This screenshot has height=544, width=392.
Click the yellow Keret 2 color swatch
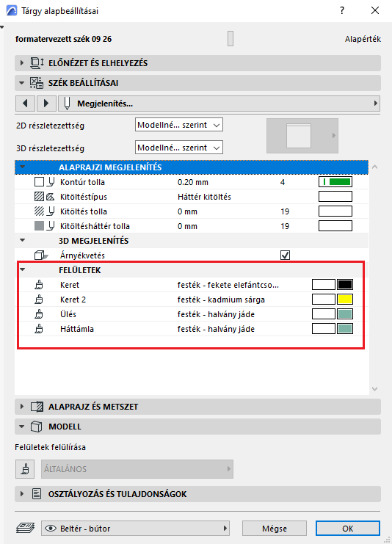click(345, 300)
